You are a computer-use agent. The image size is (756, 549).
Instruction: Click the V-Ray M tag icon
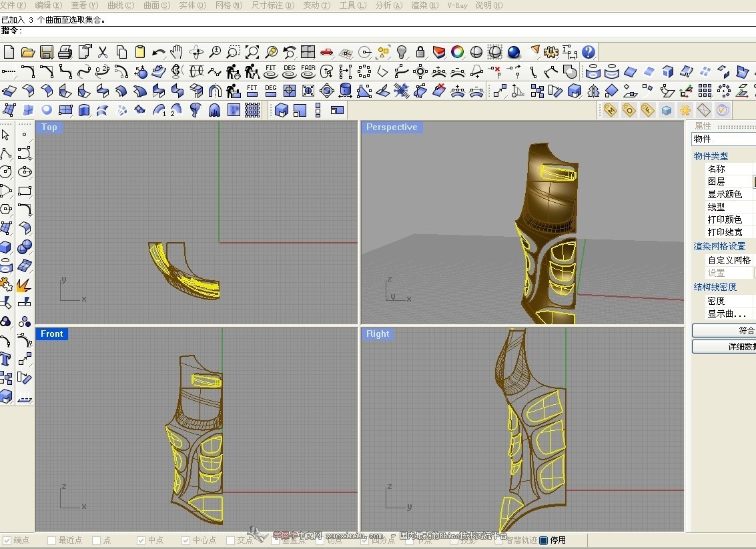pos(611,110)
